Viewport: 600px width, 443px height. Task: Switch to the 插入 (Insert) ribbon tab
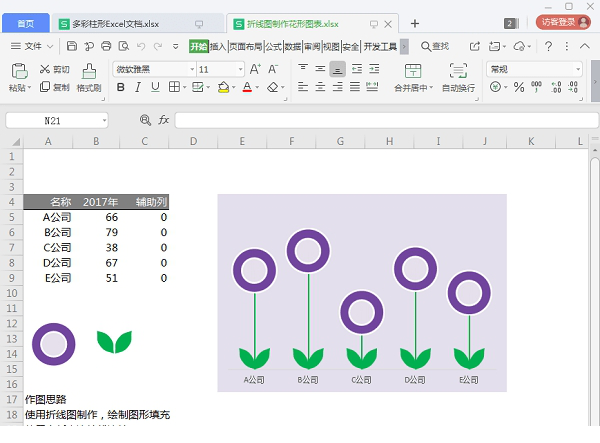pos(217,46)
